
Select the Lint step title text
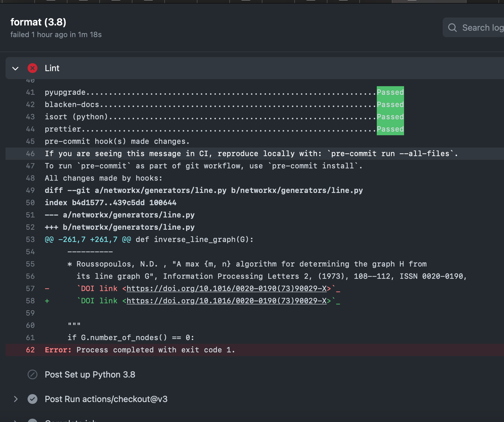click(52, 68)
